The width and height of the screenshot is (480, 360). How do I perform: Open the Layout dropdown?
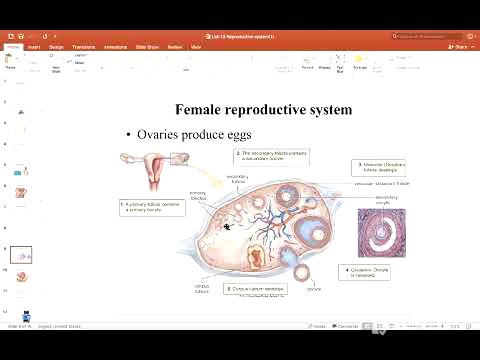(x=81, y=55)
